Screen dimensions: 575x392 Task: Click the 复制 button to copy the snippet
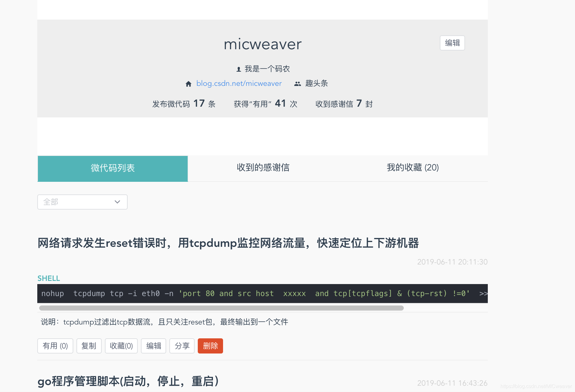89,346
